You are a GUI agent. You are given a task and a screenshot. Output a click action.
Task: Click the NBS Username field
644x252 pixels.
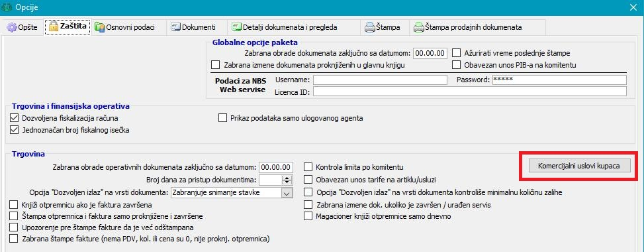[380, 80]
